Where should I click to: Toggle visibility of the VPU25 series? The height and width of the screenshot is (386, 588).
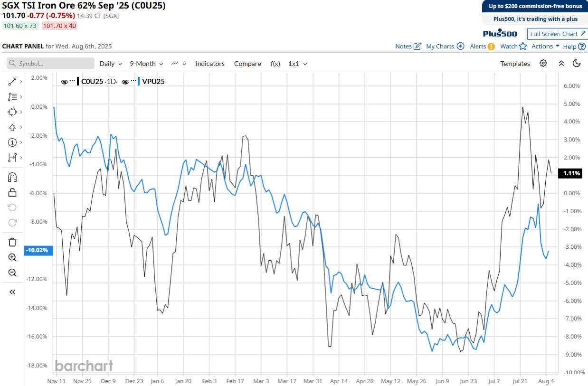(125, 82)
